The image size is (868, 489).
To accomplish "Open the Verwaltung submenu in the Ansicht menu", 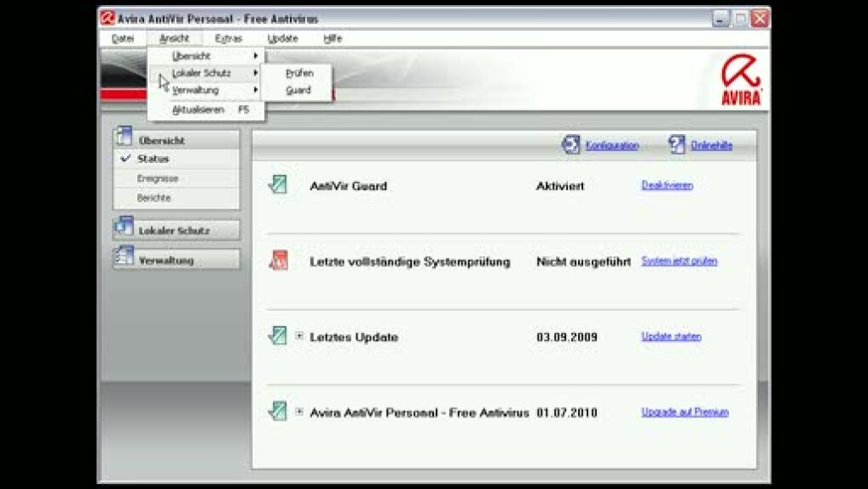I will pos(205,90).
